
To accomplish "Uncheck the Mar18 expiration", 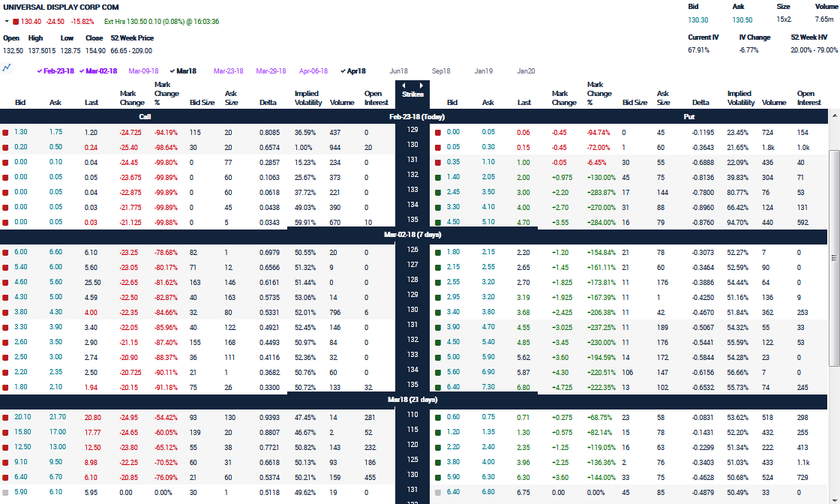I will pyautogui.click(x=183, y=71).
